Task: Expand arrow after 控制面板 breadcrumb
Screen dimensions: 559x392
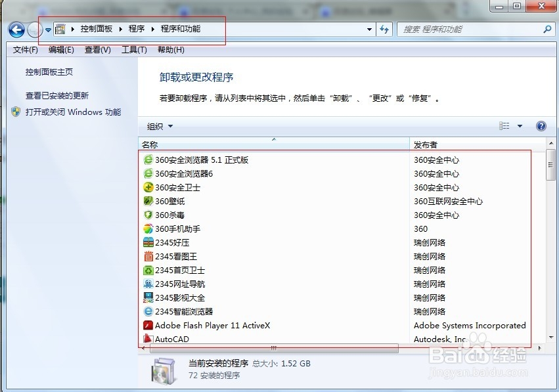Action: tap(120, 30)
